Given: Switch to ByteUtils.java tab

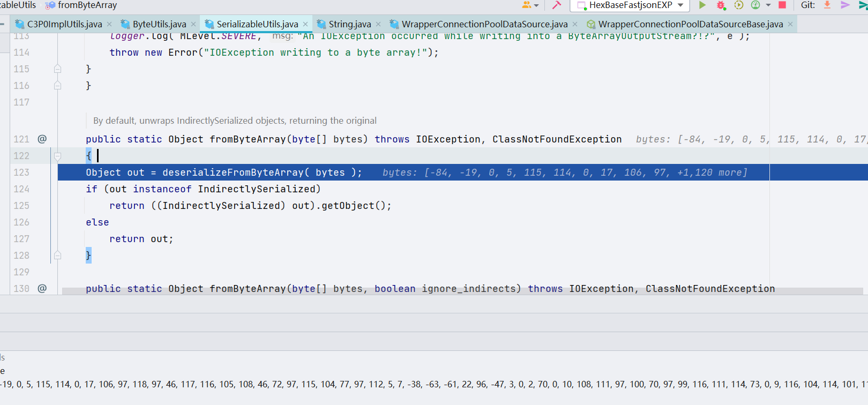Looking at the screenshot, I should (x=159, y=24).
